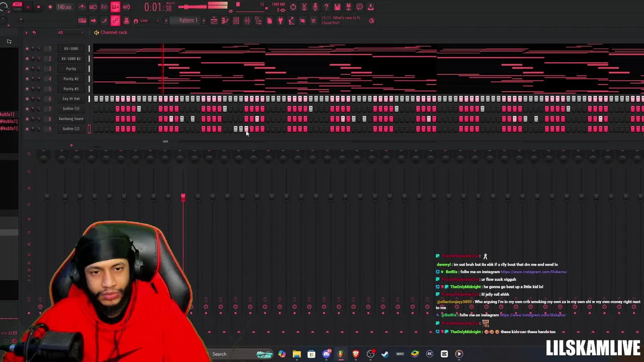Toggle the typing keyboard to piano icon
Screen dimensions: 644x362
point(82,21)
